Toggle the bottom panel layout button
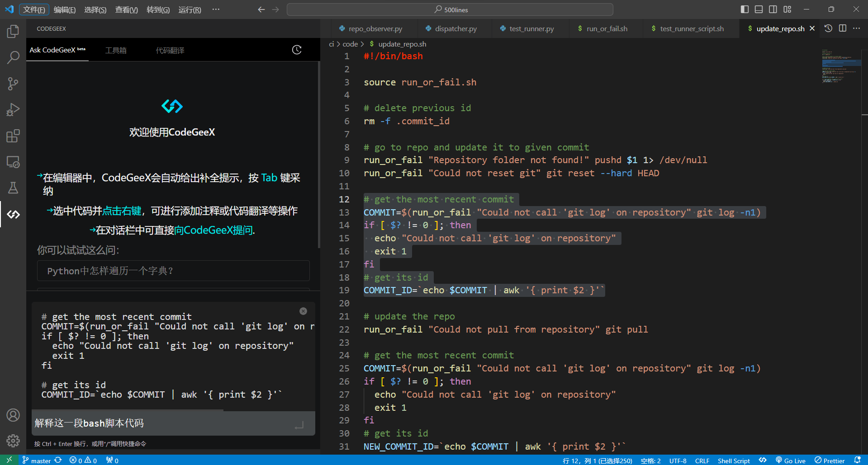This screenshot has height=465, width=868. 759,9
